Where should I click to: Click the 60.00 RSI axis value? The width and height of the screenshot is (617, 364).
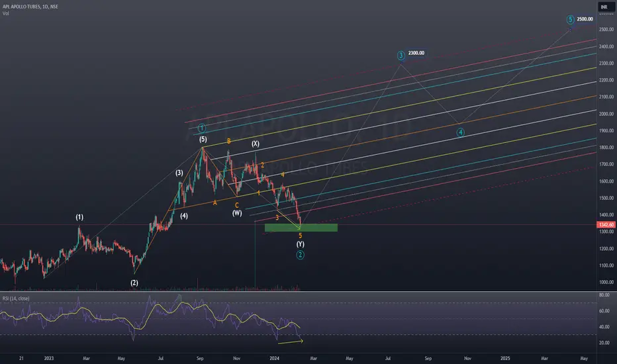point(604,311)
